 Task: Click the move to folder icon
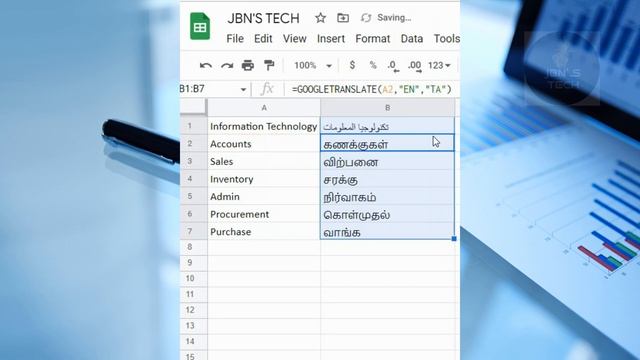[x=343, y=18]
